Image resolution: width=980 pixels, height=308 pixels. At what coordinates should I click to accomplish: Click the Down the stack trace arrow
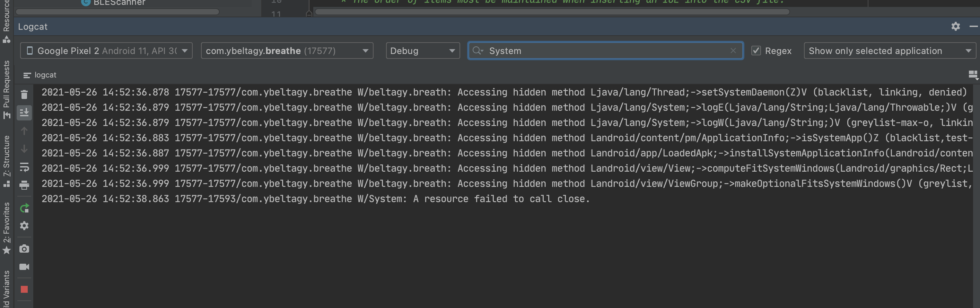pos(24,149)
